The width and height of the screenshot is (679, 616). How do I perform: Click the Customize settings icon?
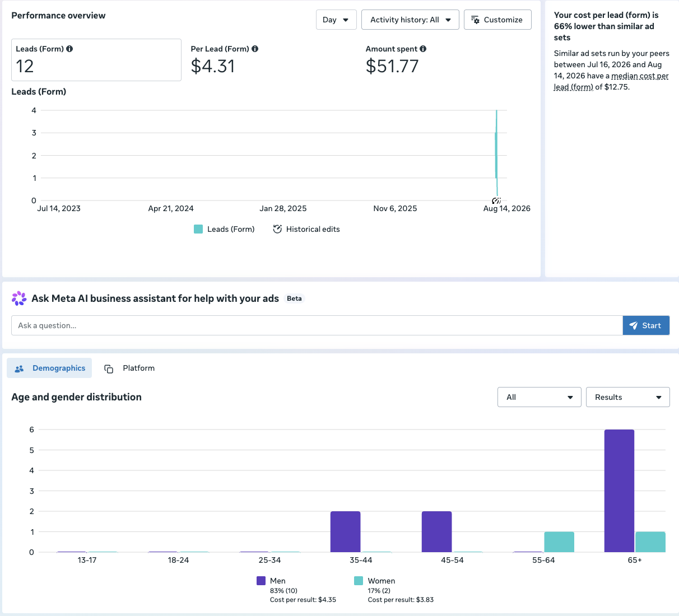point(475,20)
